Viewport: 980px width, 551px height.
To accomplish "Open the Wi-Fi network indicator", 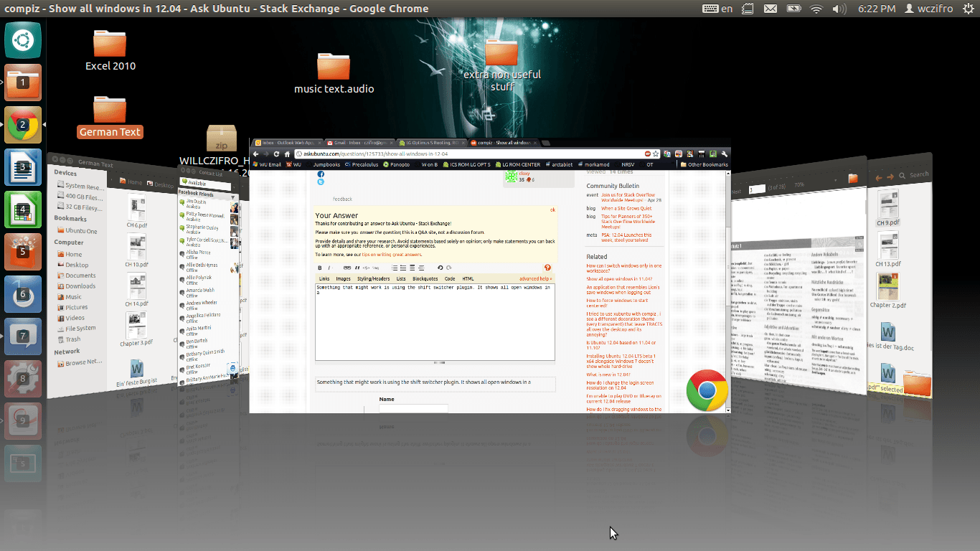I will (x=816, y=9).
